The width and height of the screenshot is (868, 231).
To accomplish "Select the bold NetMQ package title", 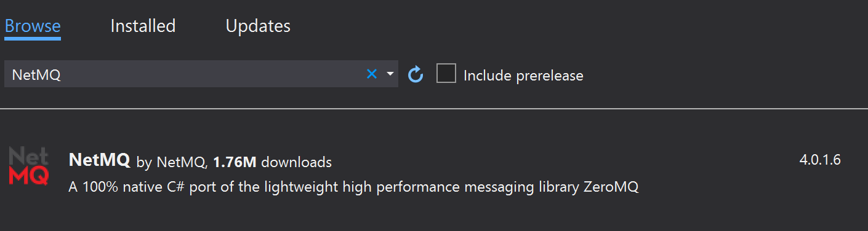I will (x=100, y=161).
